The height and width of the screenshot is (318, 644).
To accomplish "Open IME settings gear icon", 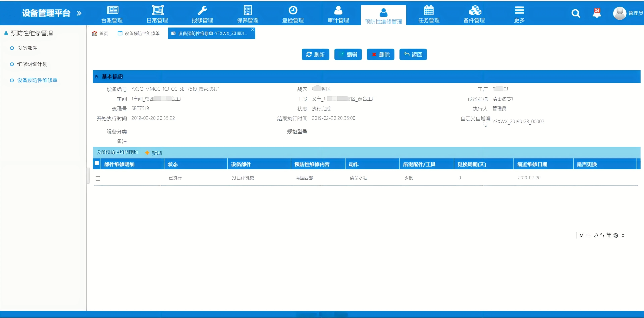I will pyautogui.click(x=616, y=235).
